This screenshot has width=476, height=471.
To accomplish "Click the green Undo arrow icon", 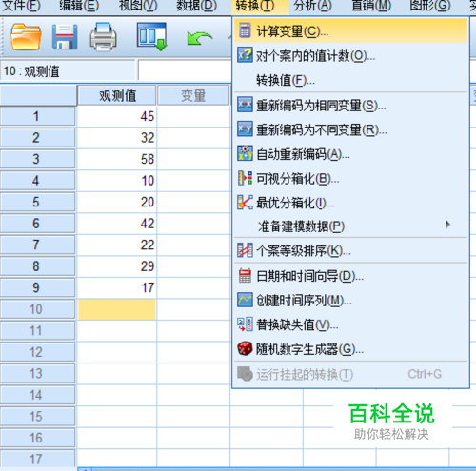I will pos(199,38).
